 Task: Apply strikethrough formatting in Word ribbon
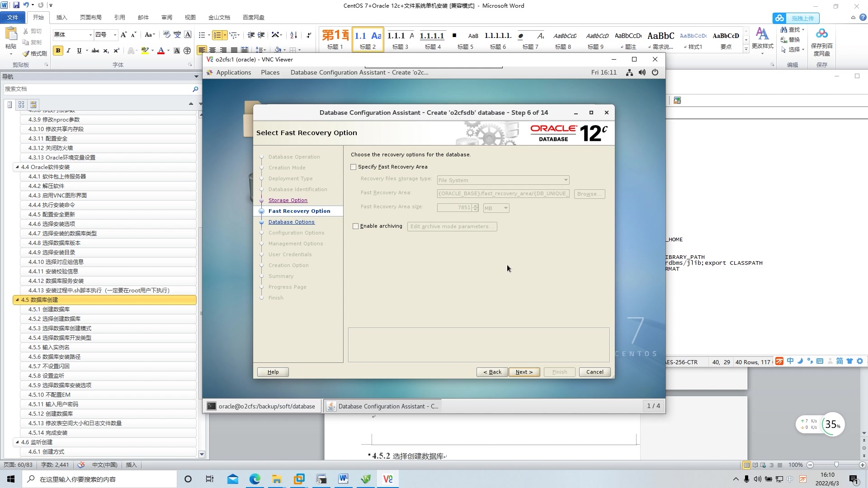[x=95, y=51]
